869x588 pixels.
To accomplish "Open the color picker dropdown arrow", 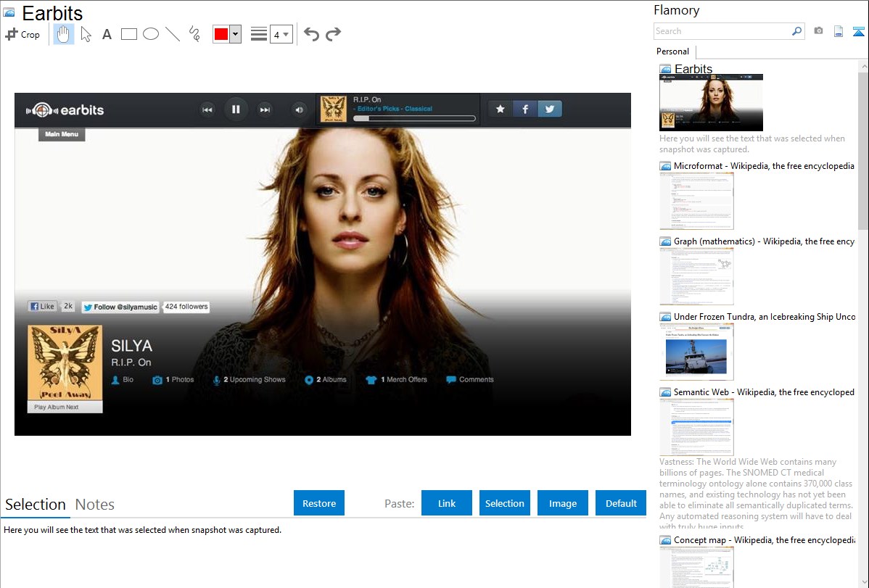I will click(x=235, y=34).
